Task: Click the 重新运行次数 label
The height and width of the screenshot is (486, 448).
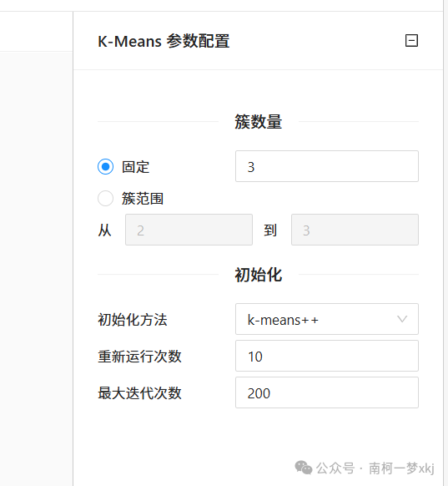Action: pos(139,357)
